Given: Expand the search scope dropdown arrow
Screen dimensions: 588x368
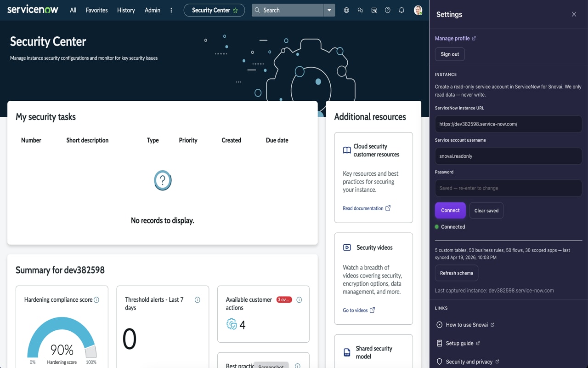Looking at the screenshot, I should tap(329, 10).
